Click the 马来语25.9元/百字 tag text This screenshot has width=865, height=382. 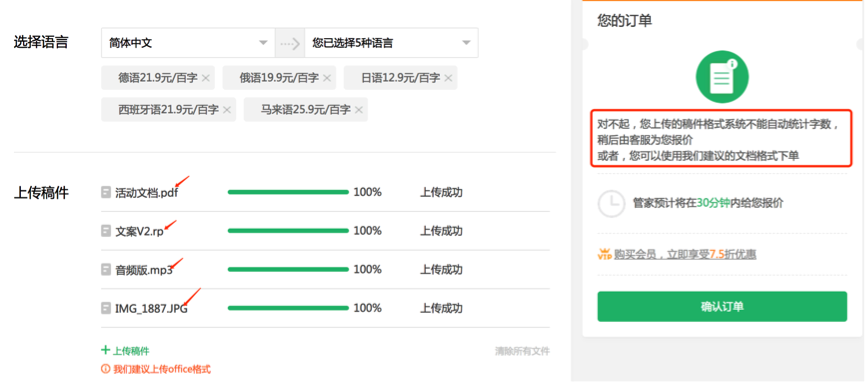tap(306, 110)
